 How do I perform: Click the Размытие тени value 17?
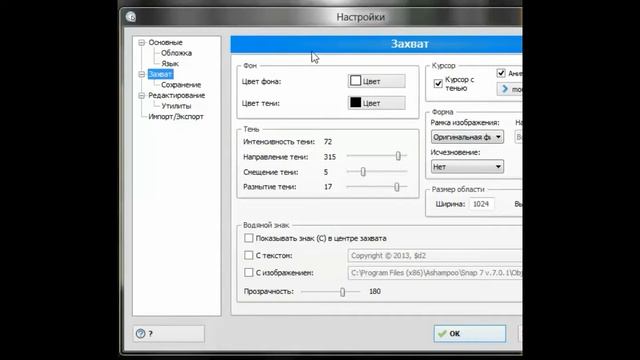[328, 187]
